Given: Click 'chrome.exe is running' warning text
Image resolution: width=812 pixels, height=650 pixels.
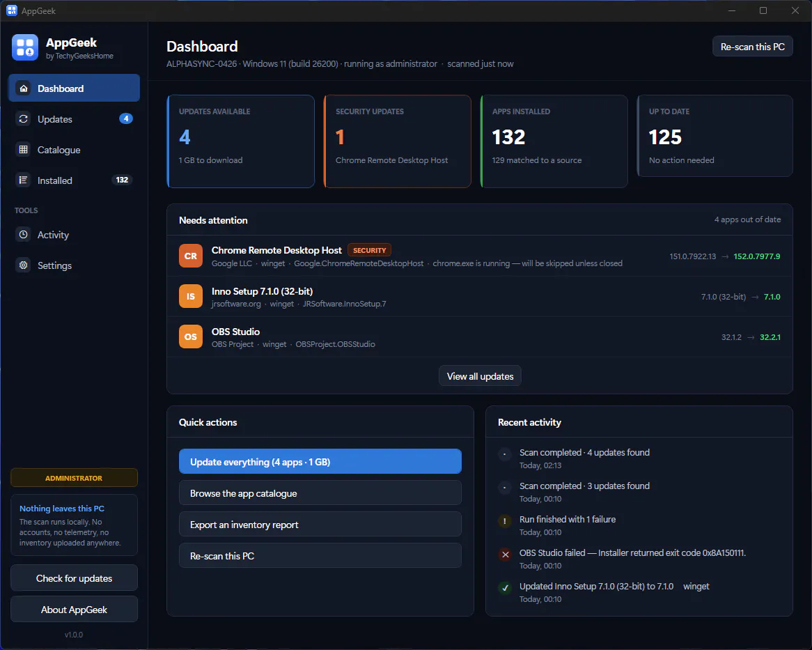Looking at the screenshot, I should point(527,263).
